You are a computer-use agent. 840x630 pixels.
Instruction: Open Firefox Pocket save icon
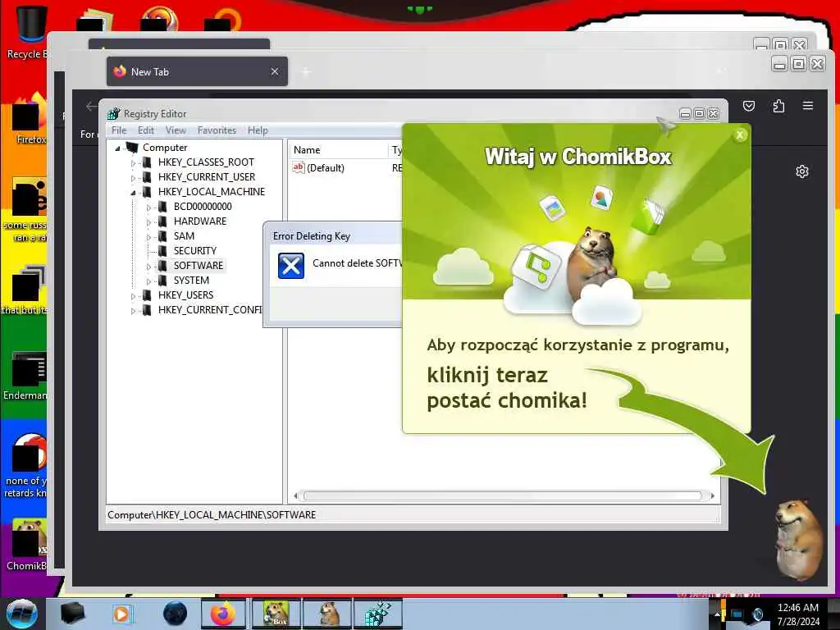(749, 106)
